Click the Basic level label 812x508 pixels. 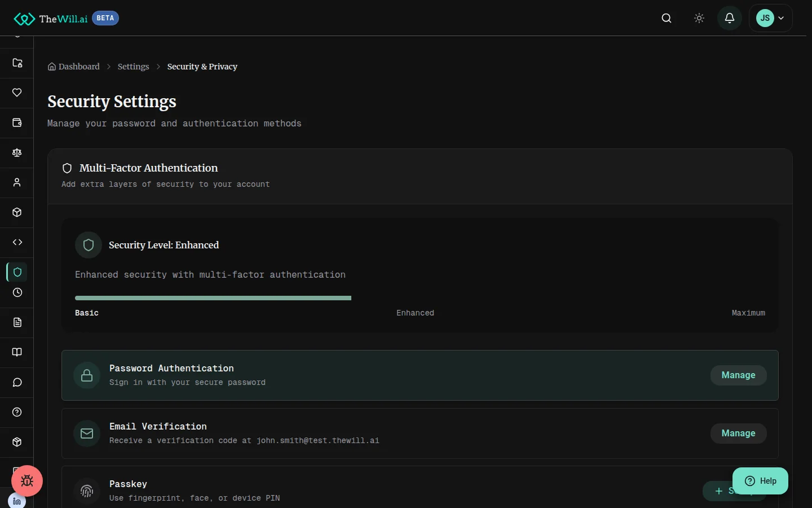[x=87, y=313]
